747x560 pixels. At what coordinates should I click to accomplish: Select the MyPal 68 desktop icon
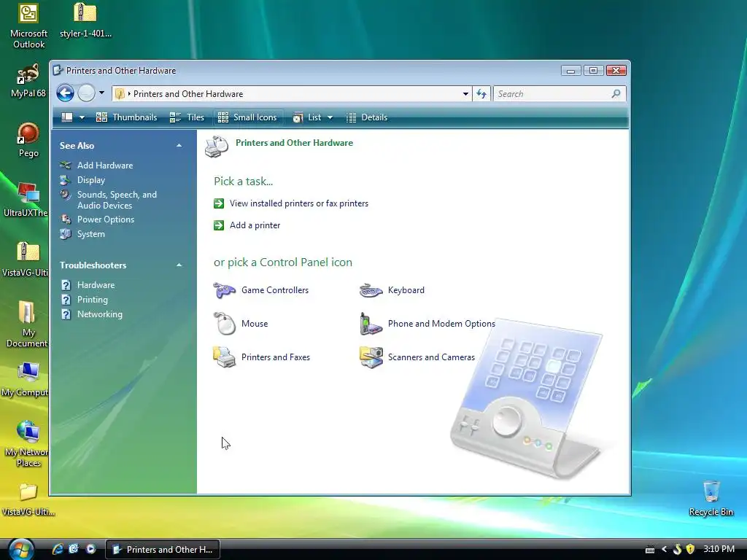click(28, 80)
